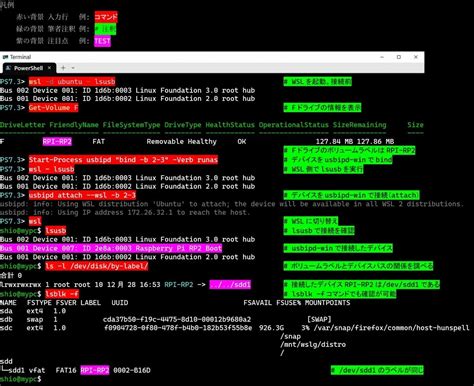Screen dimensions: 474x386
Task: Click the 'Healthy' status value
Action: (202, 142)
